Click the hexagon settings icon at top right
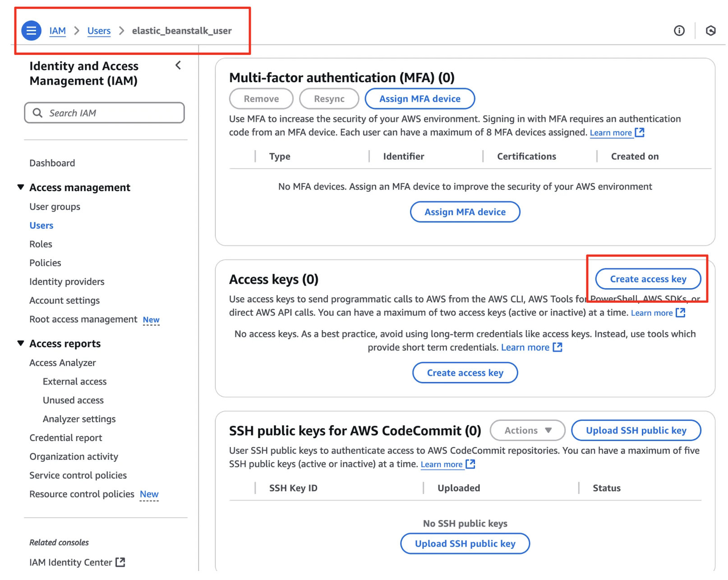728x580 pixels. click(x=710, y=31)
